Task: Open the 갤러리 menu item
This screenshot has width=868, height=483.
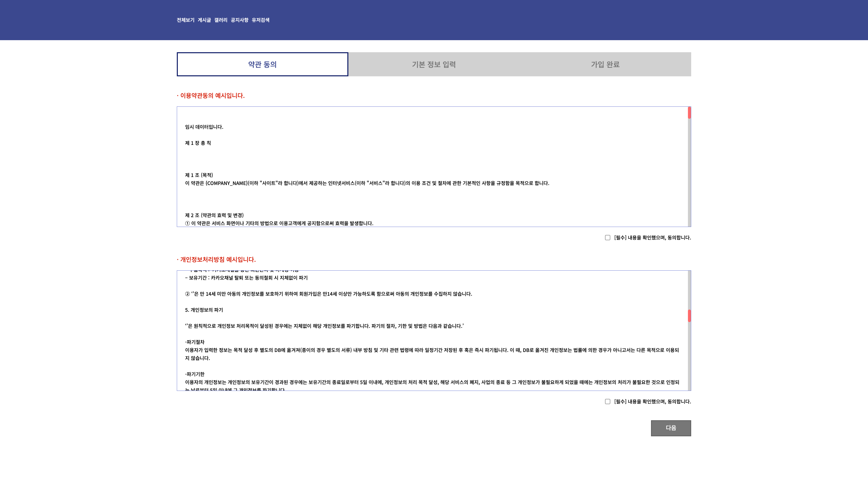Action: (x=221, y=20)
